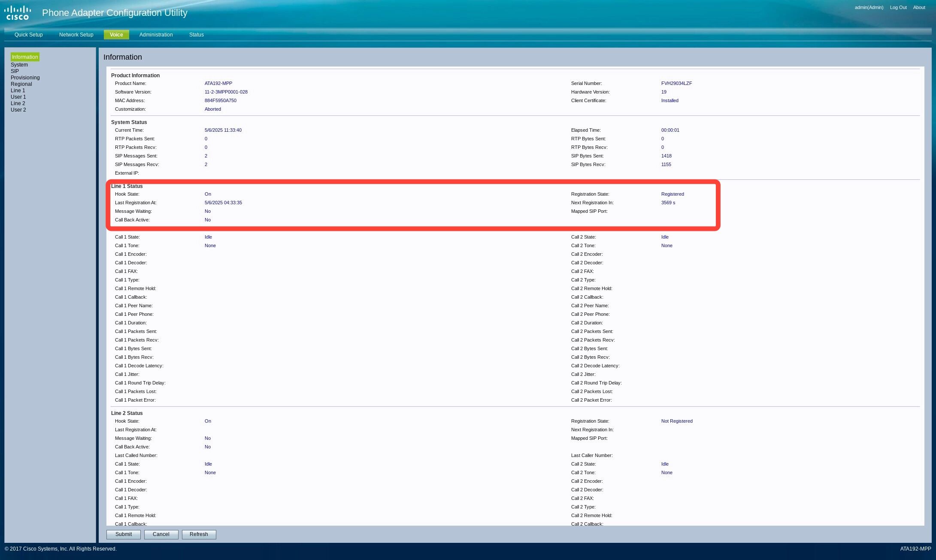Viewport: 936px width, 560px height.
Task: Click Line 1 Mapped SIP Port label
Action: pyautogui.click(x=589, y=211)
